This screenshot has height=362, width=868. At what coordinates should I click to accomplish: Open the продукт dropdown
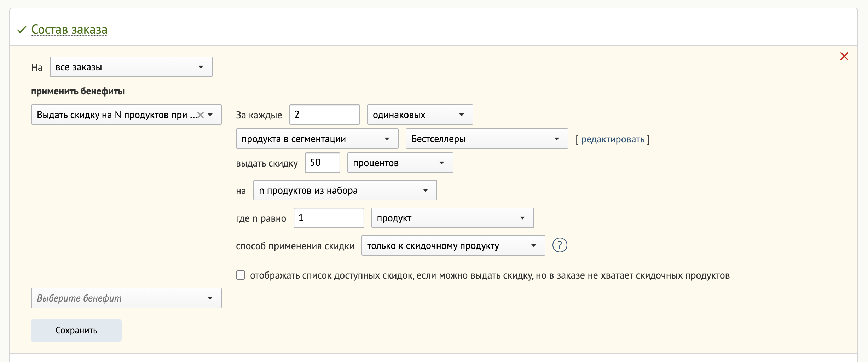[x=452, y=218]
